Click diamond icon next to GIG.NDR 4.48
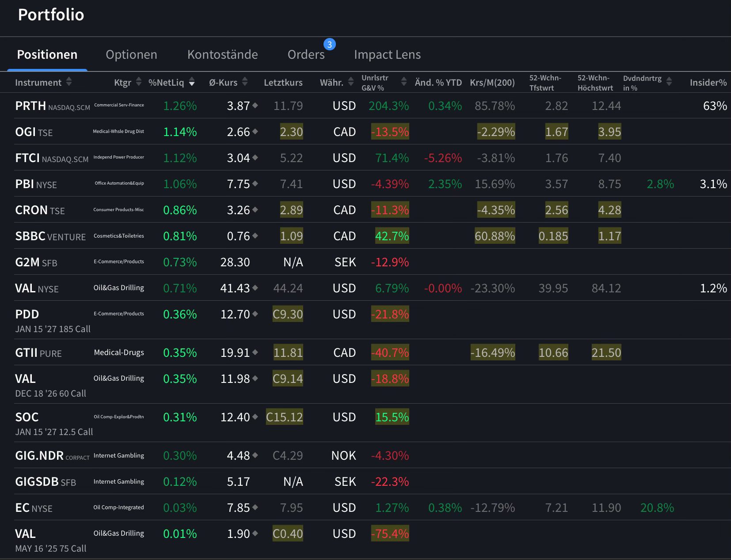This screenshot has width=731, height=560. pyautogui.click(x=255, y=455)
